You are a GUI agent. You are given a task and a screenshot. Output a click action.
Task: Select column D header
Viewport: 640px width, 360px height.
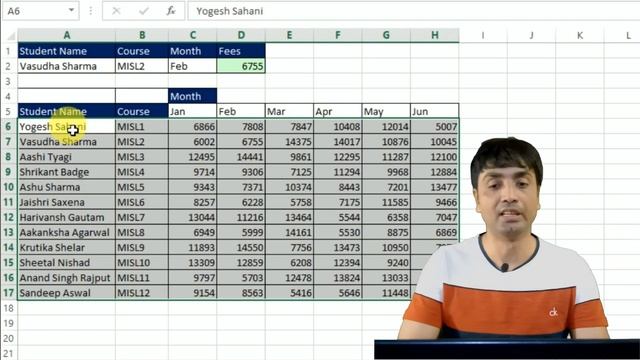(241, 35)
